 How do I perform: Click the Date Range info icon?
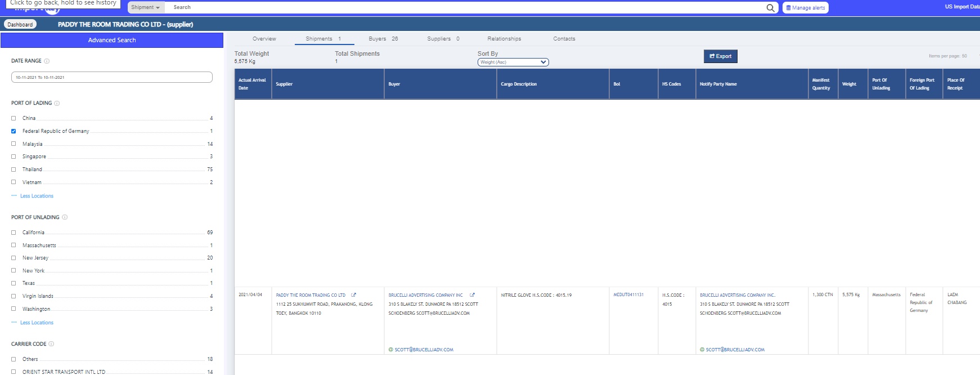(47, 61)
